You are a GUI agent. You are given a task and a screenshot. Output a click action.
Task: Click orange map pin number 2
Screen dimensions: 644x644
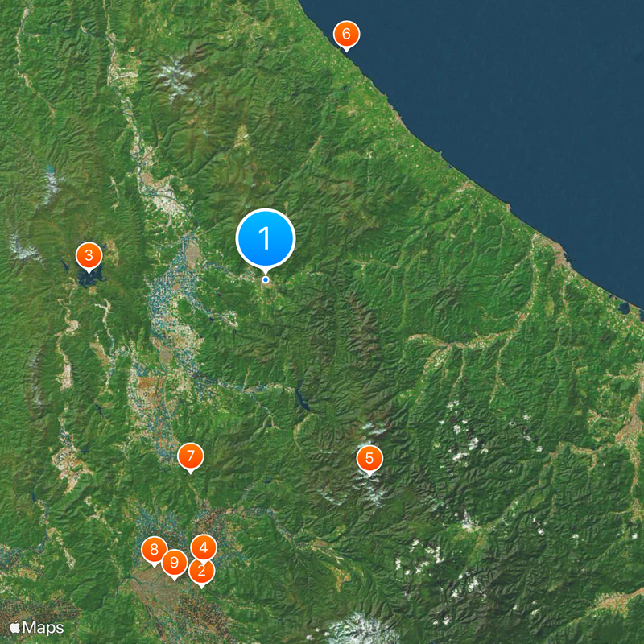(x=201, y=571)
